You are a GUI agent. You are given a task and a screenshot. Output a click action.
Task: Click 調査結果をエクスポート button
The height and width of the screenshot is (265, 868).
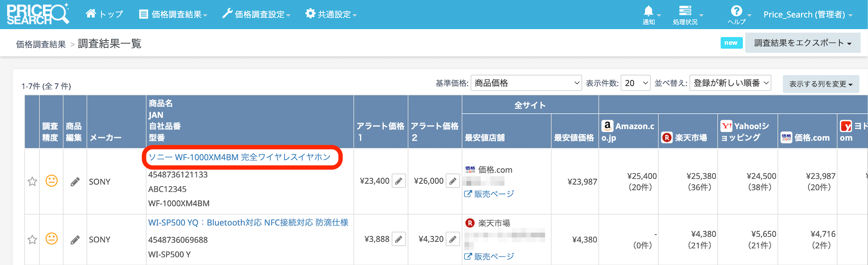tap(802, 43)
